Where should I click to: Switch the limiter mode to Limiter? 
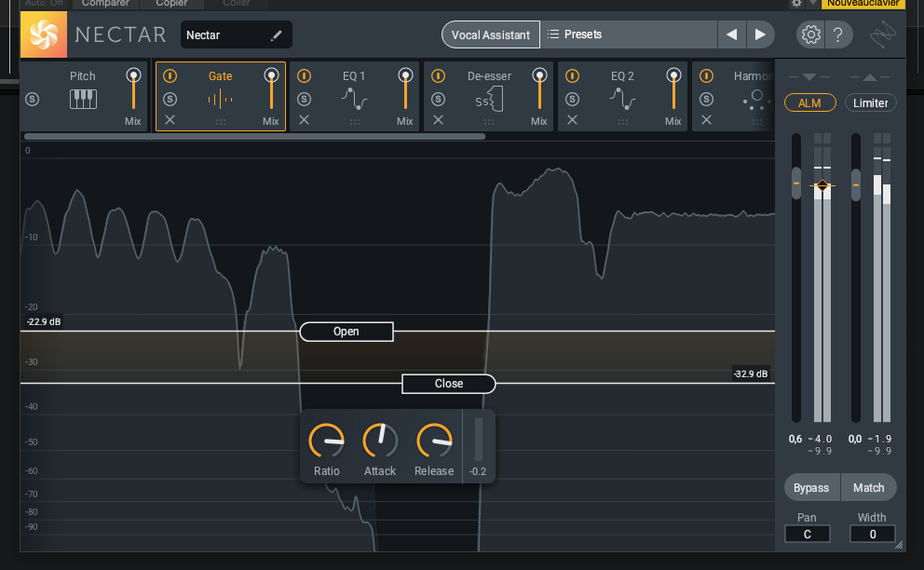tap(870, 102)
